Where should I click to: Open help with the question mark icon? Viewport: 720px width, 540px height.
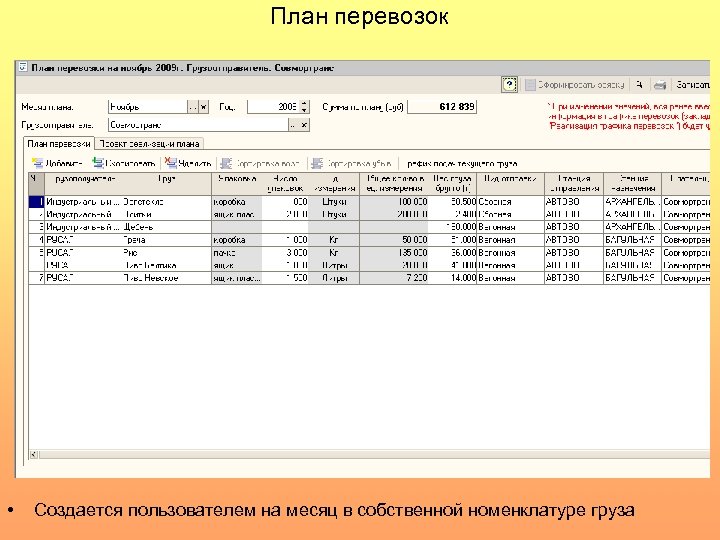point(509,84)
